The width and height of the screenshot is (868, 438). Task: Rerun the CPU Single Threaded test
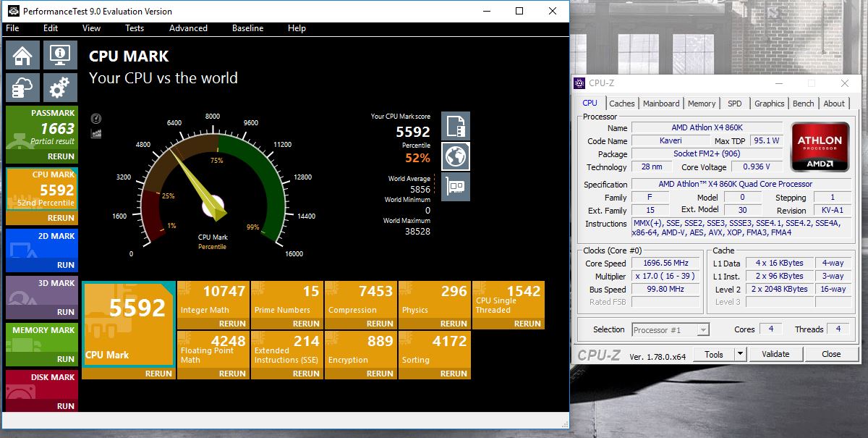pos(527,324)
